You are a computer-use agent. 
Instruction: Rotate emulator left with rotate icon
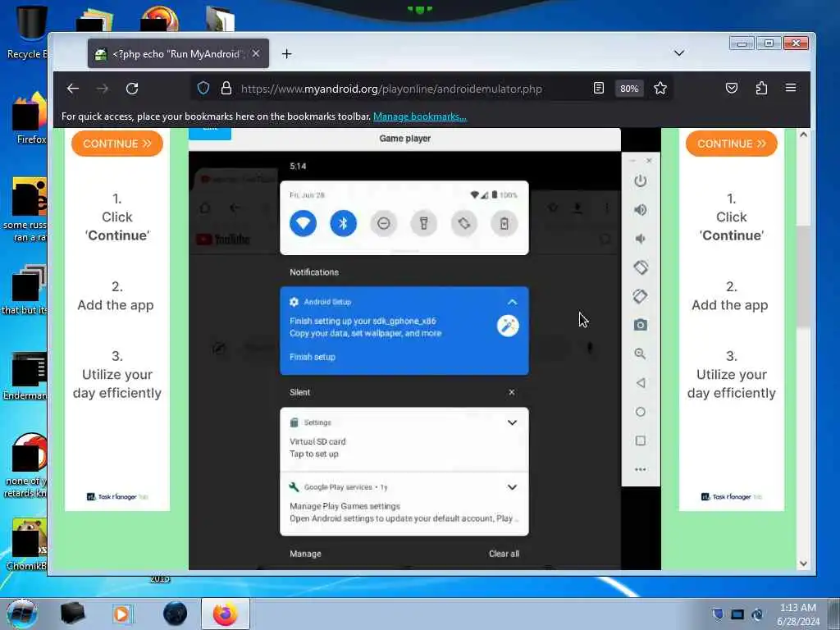point(640,267)
